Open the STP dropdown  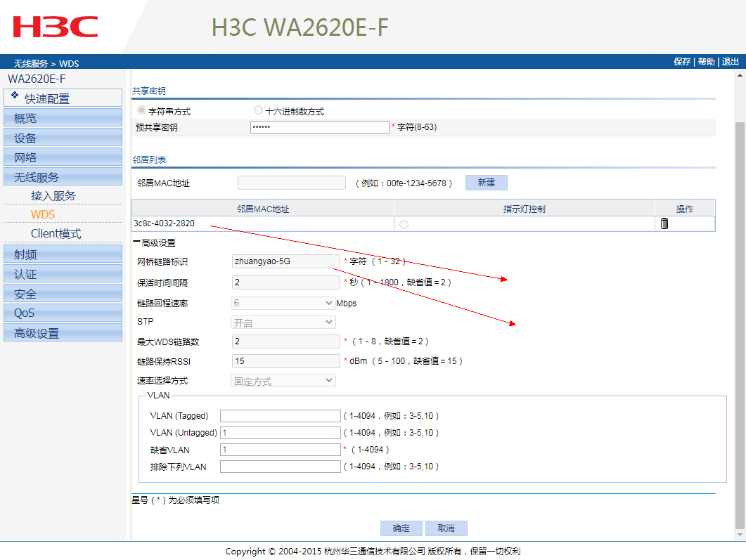tap(283, 323)
